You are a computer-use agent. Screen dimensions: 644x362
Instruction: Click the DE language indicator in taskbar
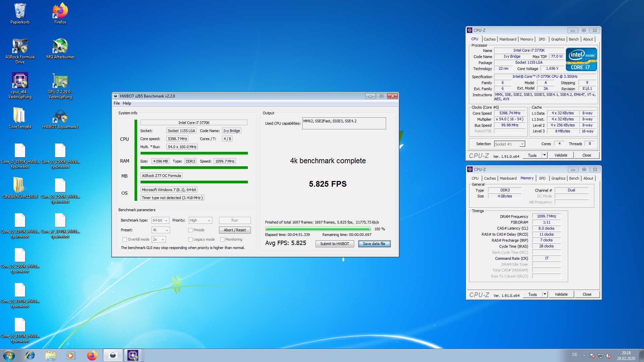point(575,355)
